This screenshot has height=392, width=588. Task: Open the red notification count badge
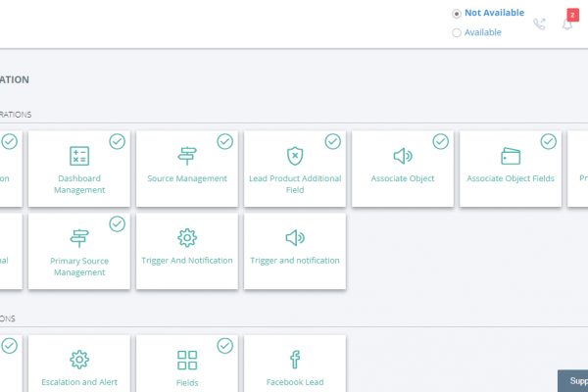tap(572, 15)
